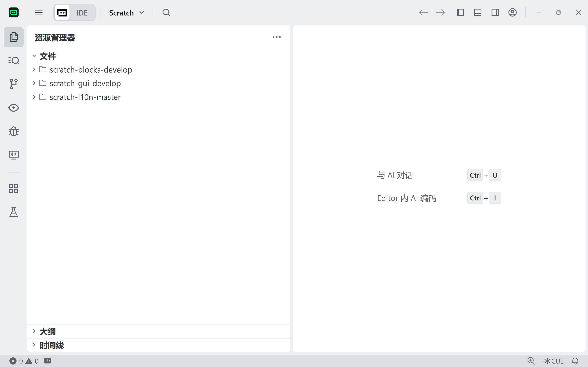This screenshot has height=367, width=588.
Task: Open the Remote Explorer monitor icon
Action: (x=14, y=155)
